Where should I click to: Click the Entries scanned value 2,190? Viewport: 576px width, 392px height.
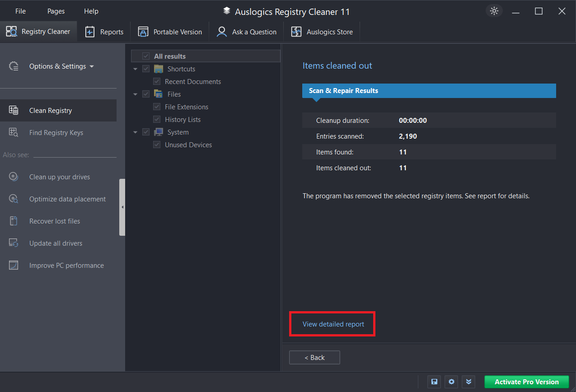(x=408, y=136)
